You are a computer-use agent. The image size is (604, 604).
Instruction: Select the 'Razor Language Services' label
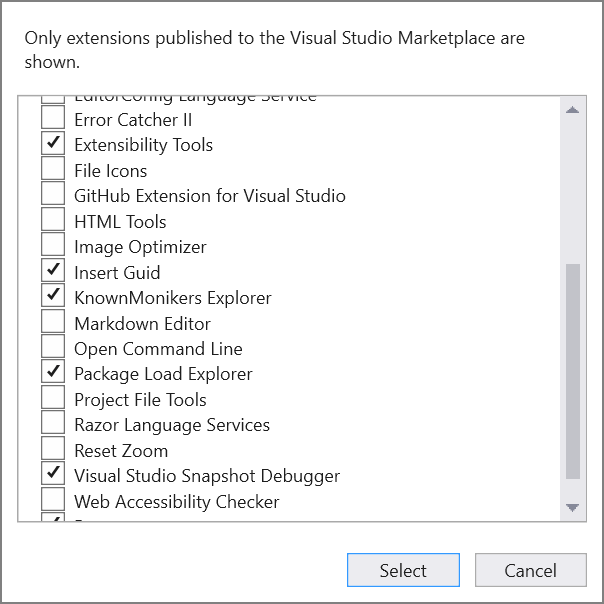[172, 425]
